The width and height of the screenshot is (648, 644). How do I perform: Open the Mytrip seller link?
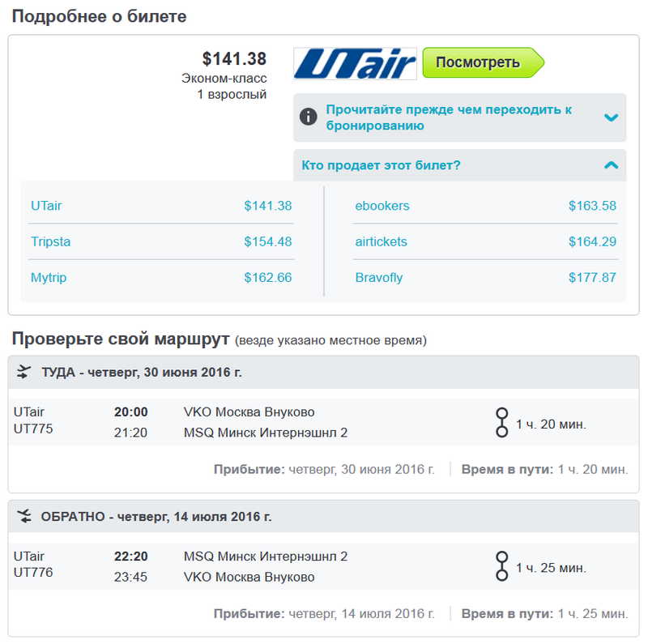(49, 277)
